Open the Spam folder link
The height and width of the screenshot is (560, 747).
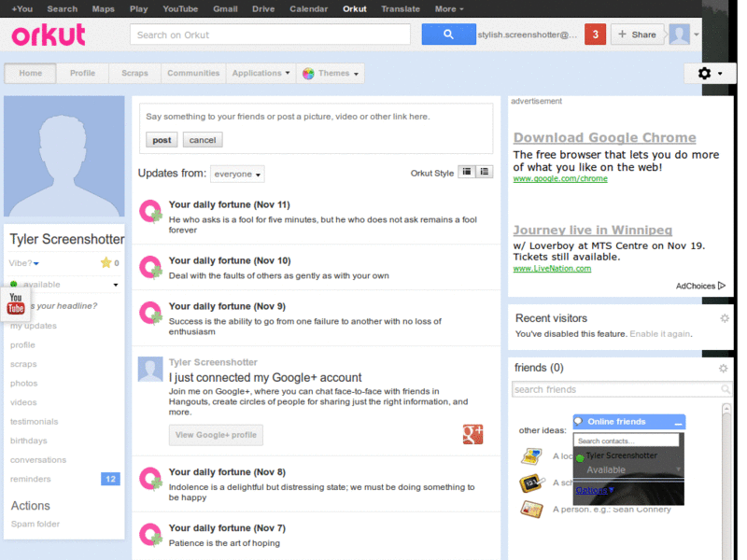coord(35,524)
